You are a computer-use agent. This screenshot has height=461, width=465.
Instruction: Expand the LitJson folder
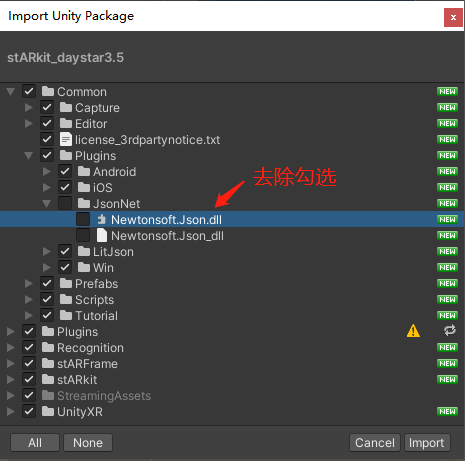[47, 252]
